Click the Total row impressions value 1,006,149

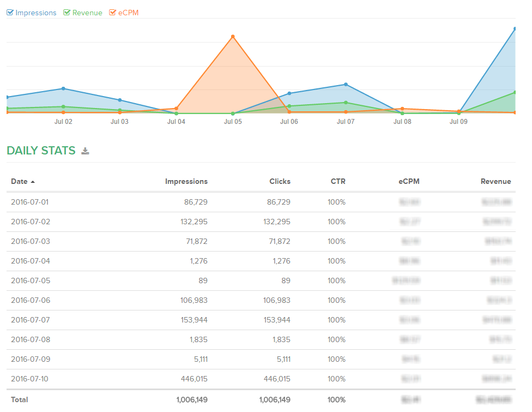click(192, 399)
